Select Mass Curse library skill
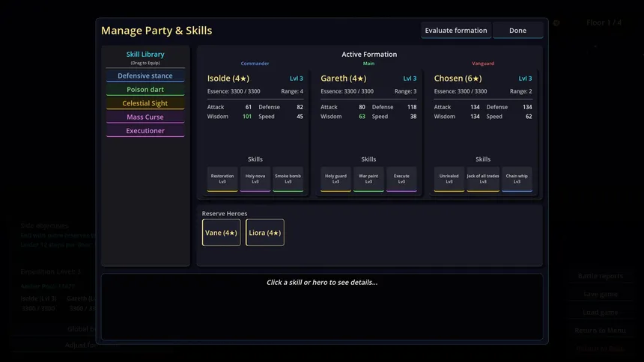644x362 pixels. point(145,117)
